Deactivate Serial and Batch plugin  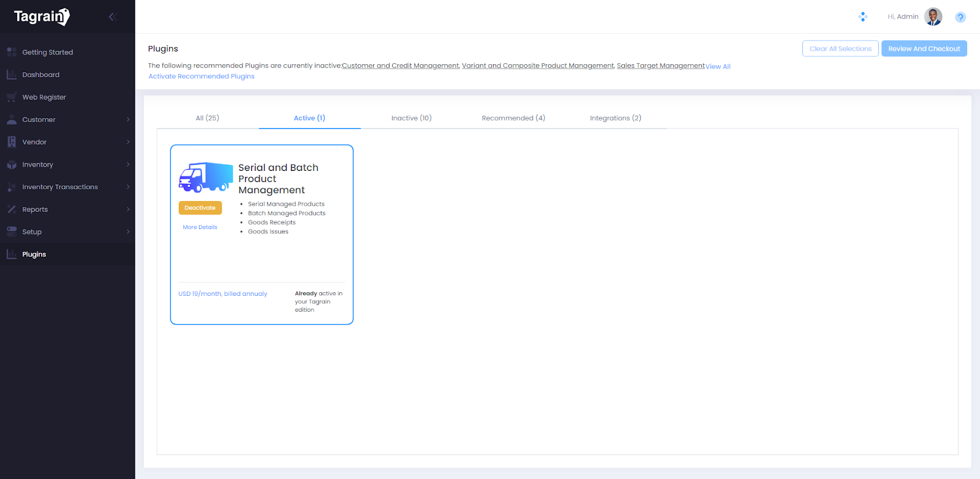[x=200, y=208]
